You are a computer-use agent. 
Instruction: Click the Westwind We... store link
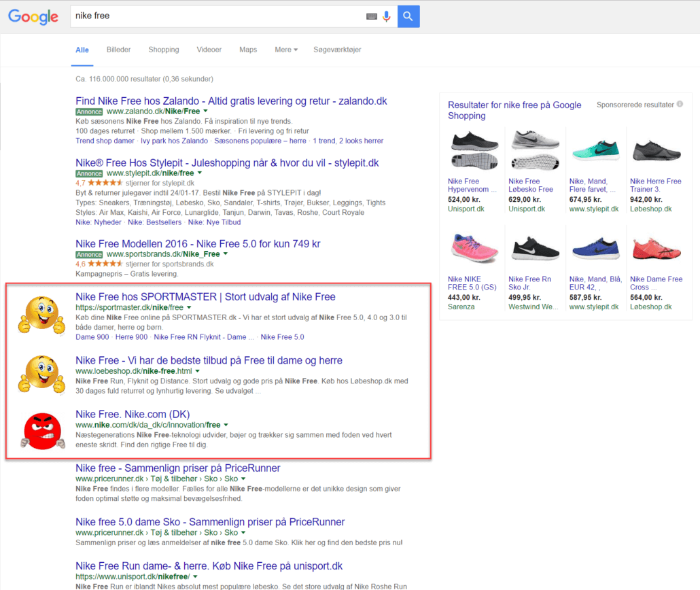click(x=533, y=307)
